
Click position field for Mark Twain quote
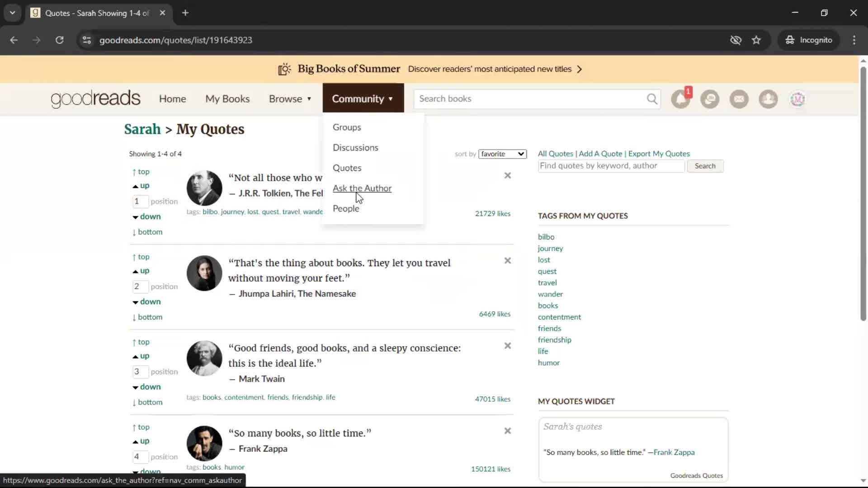pos(140,372)
